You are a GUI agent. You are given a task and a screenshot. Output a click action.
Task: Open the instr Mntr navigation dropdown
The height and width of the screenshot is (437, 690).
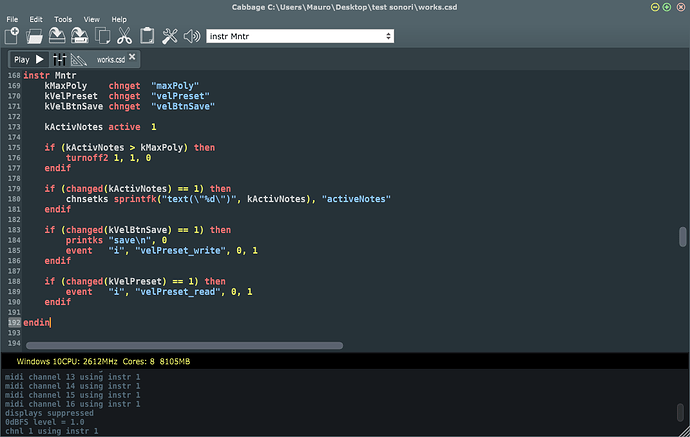click(x=300, y=36)
